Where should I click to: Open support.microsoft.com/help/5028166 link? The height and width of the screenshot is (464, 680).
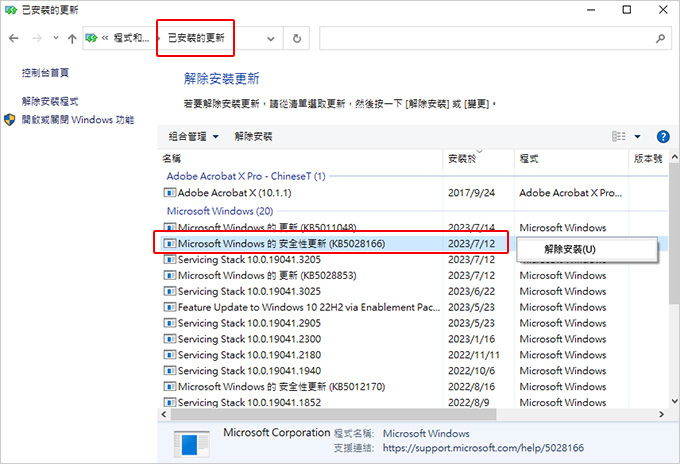[x=483, y=448]
